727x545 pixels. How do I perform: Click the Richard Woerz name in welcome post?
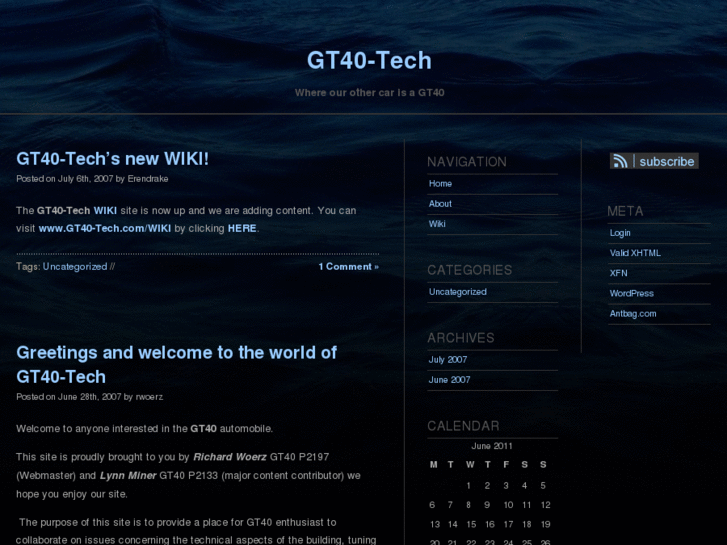pyautogui.click(x=230, y=457)
